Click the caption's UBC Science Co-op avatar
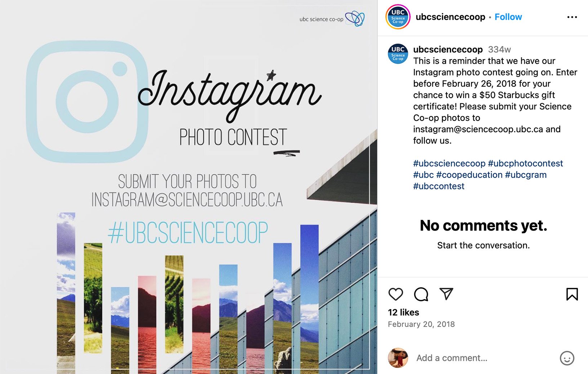The width and height of the screenshot is (588, 374). pos(398,54)
